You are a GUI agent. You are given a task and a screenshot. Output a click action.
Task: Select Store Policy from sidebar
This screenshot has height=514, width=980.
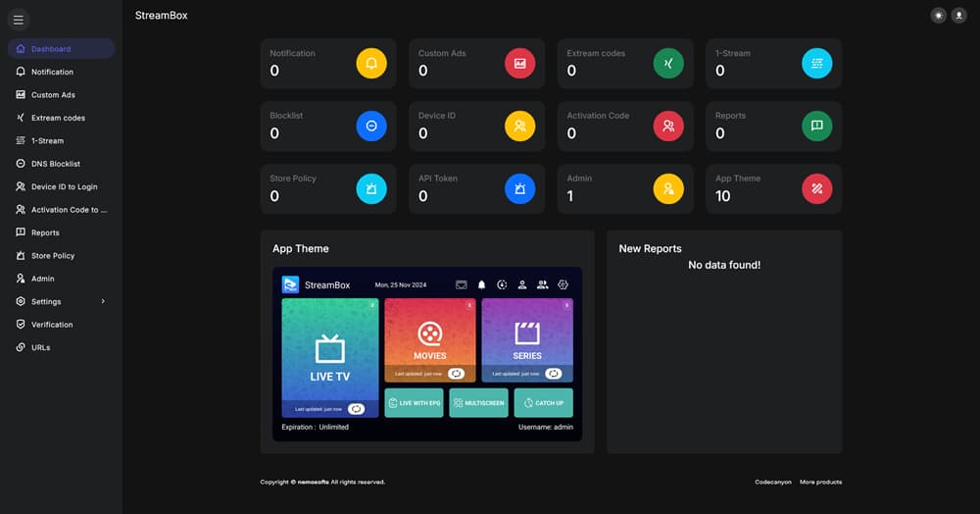(x=53, y=255)
